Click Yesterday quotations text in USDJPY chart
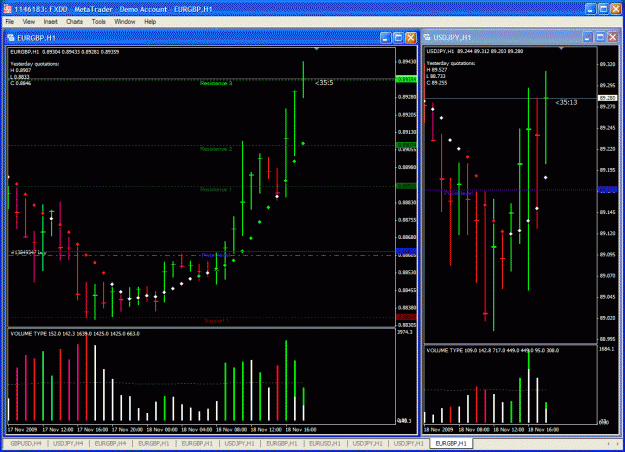 (451, 63)
